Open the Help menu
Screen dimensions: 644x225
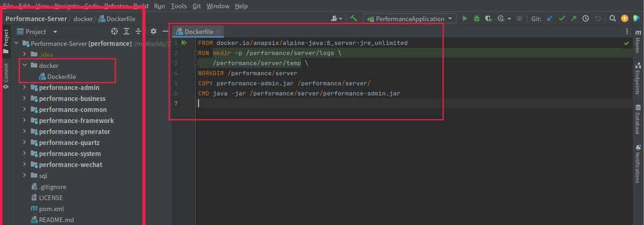point(241,6)
